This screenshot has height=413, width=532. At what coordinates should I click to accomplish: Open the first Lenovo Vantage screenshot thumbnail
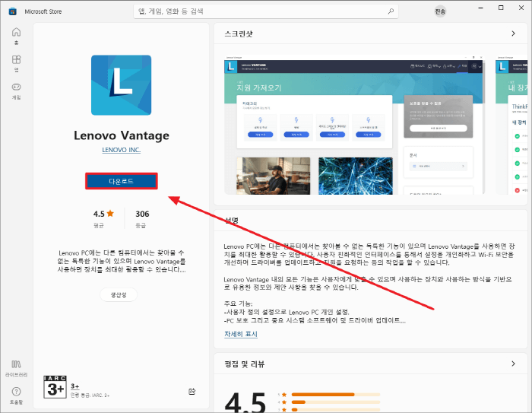point(355,125)
